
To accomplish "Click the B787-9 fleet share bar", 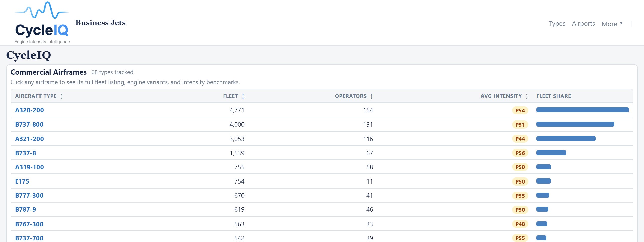I will pyautogui.click(x=542, y=209).
